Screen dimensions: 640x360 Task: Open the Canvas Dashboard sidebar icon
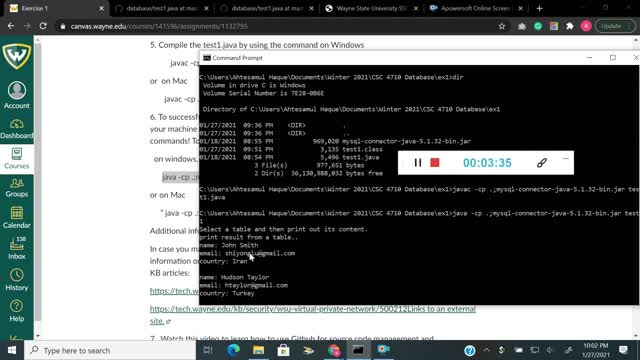coord(17,129)
